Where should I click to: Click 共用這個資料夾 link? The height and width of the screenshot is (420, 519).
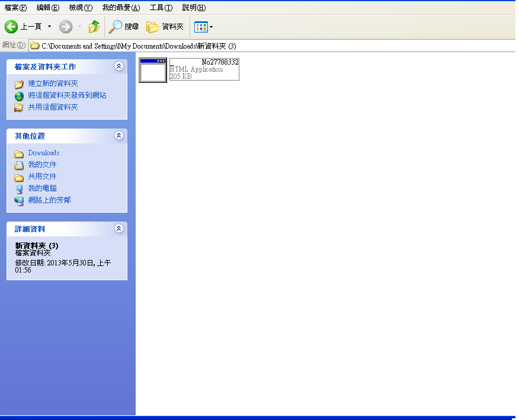point(53,107)
